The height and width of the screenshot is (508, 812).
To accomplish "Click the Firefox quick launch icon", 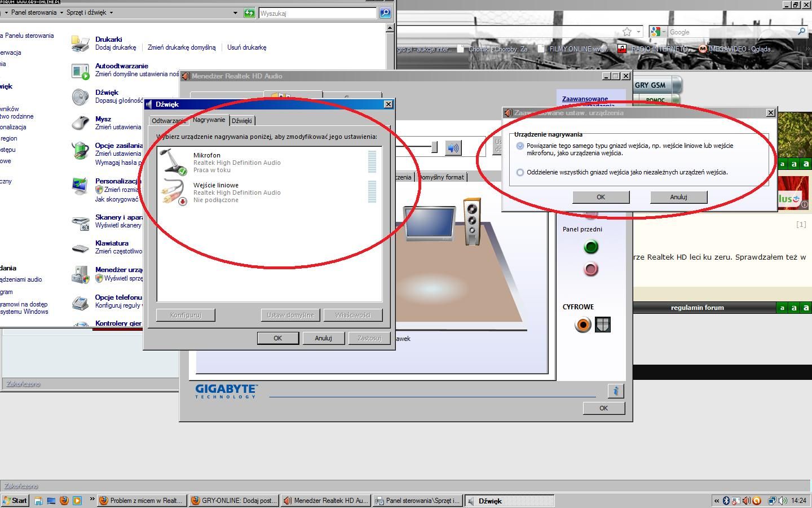I will 64,501.
